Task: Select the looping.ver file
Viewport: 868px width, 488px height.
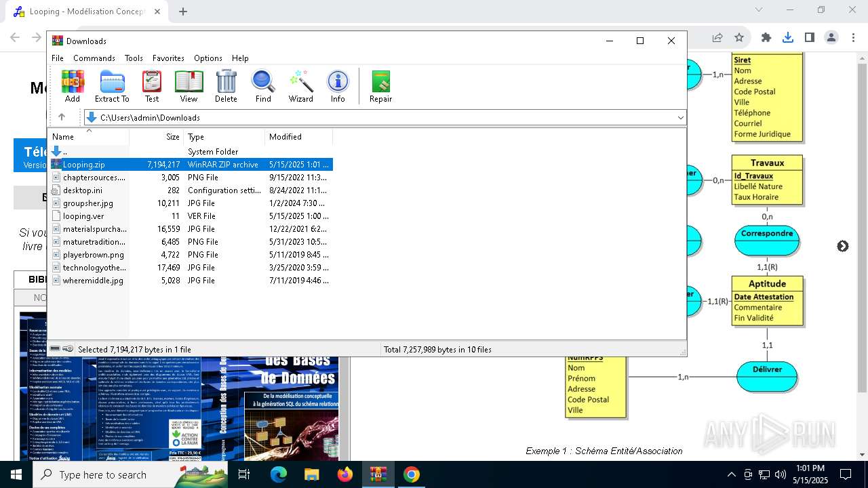Action: coord(190,216)
